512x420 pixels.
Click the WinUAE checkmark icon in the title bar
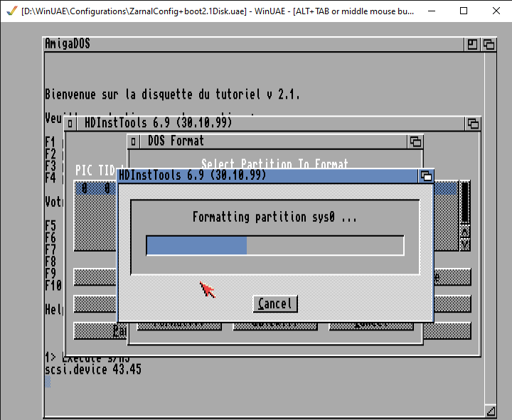point(12,11)
